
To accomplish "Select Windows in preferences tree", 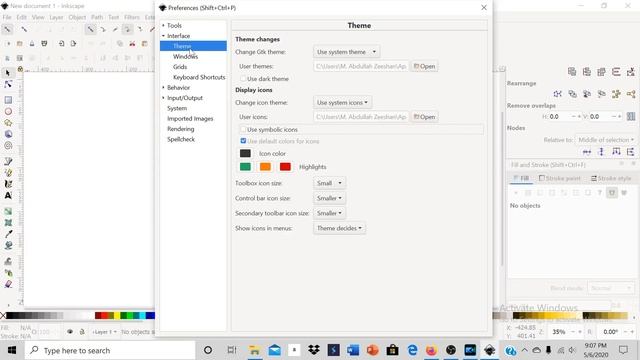I will click(185, 56).
